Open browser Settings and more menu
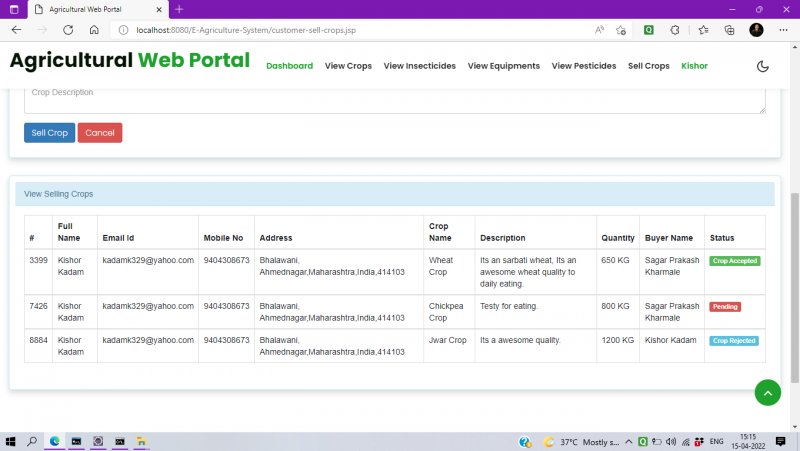This screenshot has height=451, width=800. tap(783, 30)
